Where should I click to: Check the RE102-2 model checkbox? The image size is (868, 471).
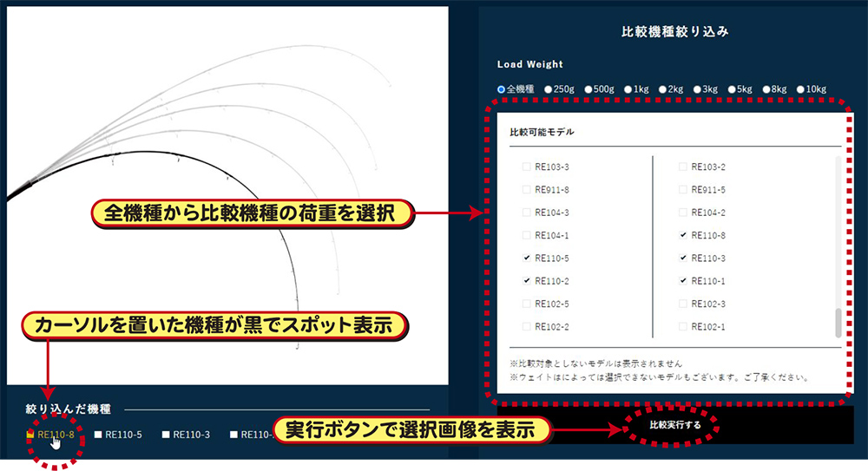tap(527, 327)
